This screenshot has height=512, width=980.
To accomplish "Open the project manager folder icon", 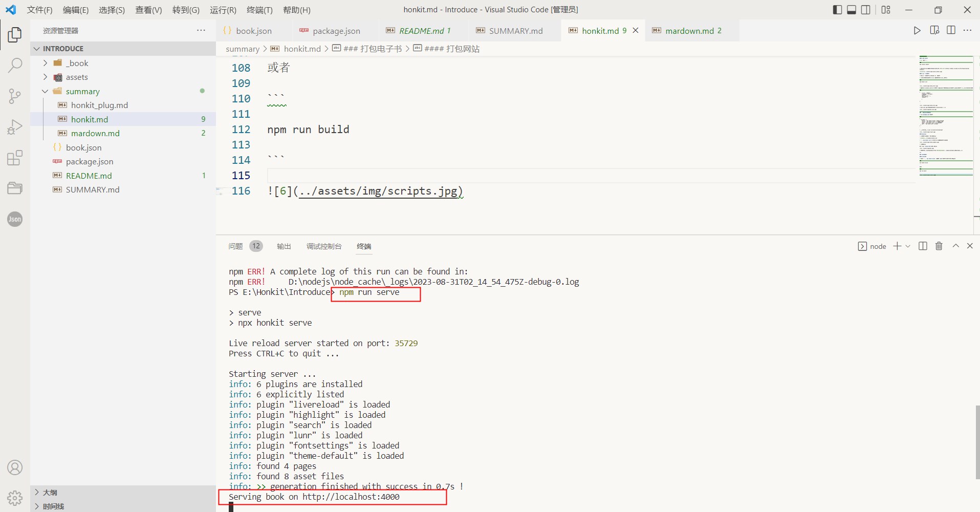I will point(15,188).
